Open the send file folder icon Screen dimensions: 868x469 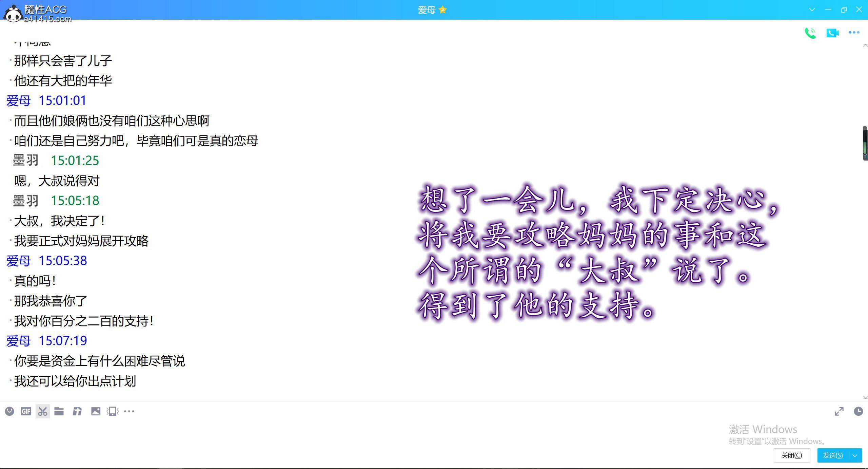tap(59, 411)
